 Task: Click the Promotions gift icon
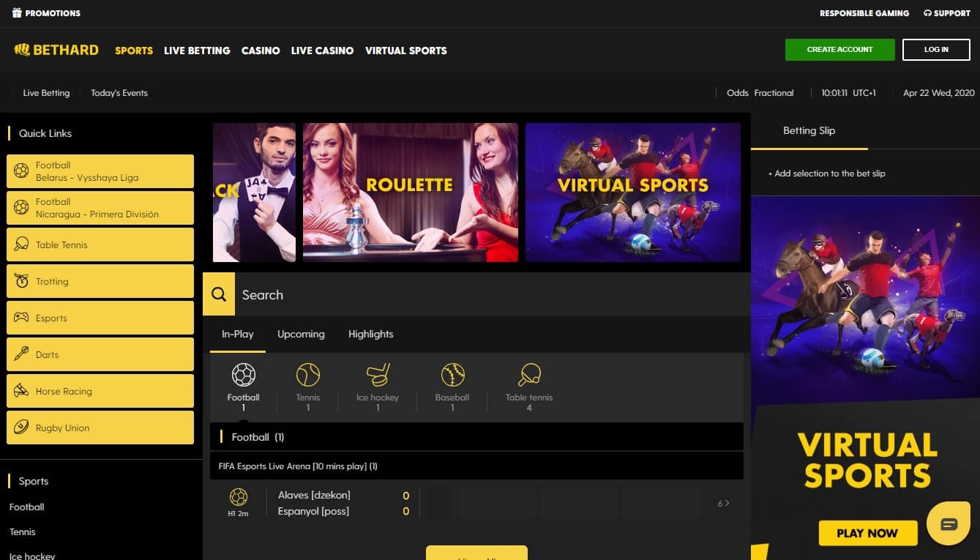pos(17,12)
